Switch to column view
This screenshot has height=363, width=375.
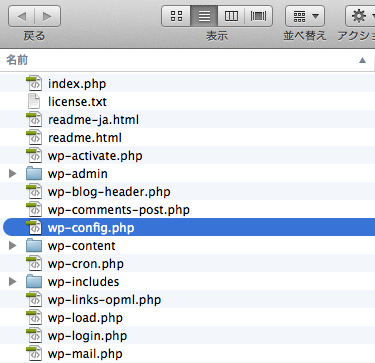click(x=231, y=16)
